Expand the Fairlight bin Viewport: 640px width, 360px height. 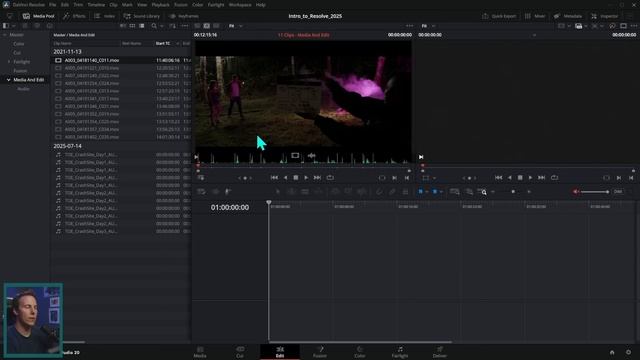(9, 62)
